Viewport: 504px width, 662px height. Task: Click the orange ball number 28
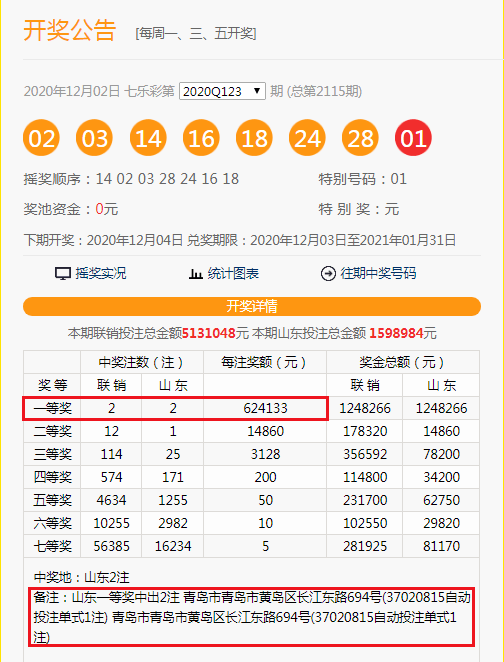360,138
